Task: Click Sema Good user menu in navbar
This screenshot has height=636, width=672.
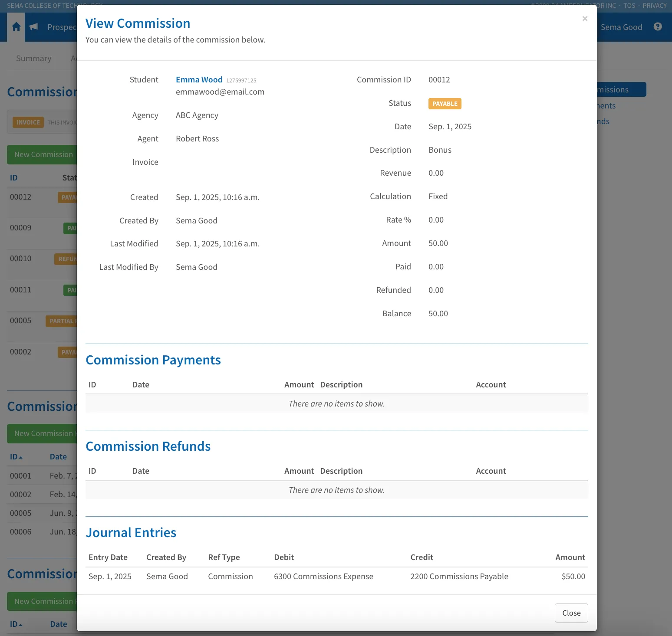Action: 621,27
